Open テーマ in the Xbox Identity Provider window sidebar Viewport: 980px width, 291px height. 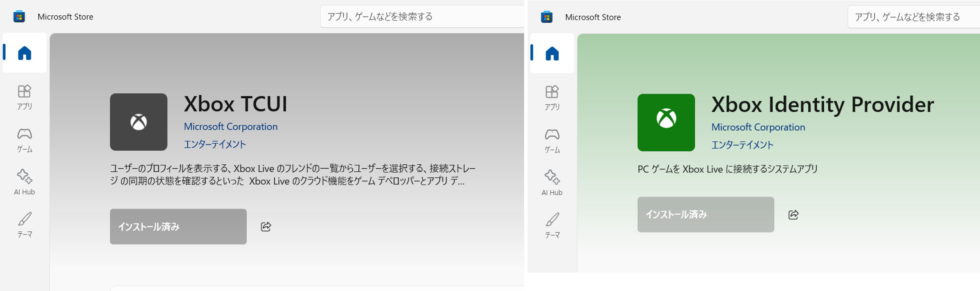coord(552,225)
